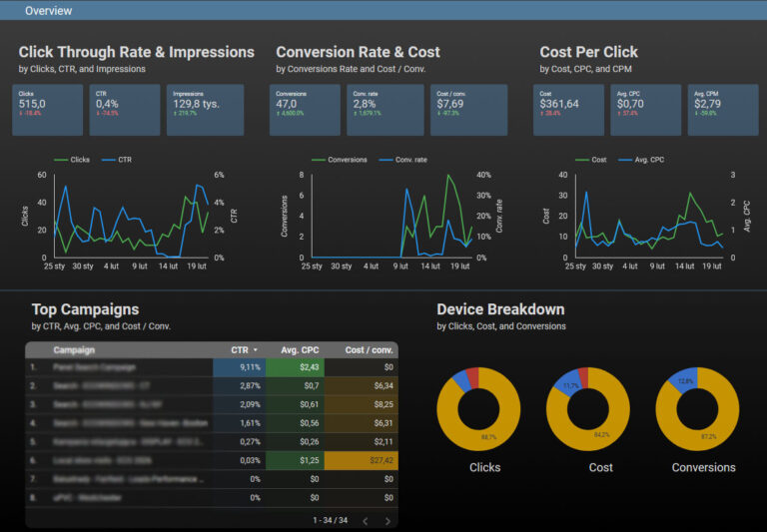Click the Click Through Rate & Impressions heading
This screenshot has height=532, width=767.
pyautogui.click(x=137, y=52)
